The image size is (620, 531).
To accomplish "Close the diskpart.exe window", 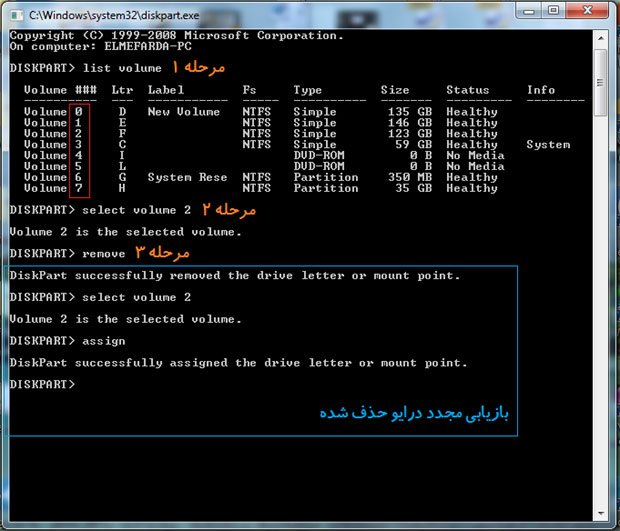I will point(587,11).
